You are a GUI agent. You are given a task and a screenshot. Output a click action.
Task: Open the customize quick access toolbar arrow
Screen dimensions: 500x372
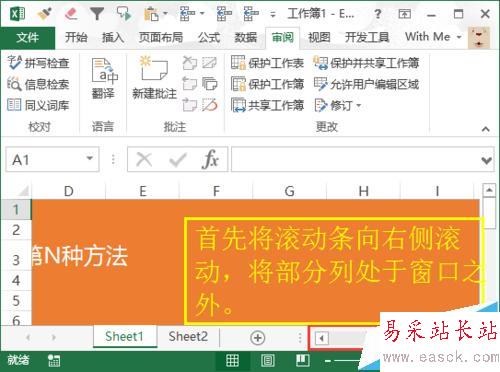click(x=273, y=14)
